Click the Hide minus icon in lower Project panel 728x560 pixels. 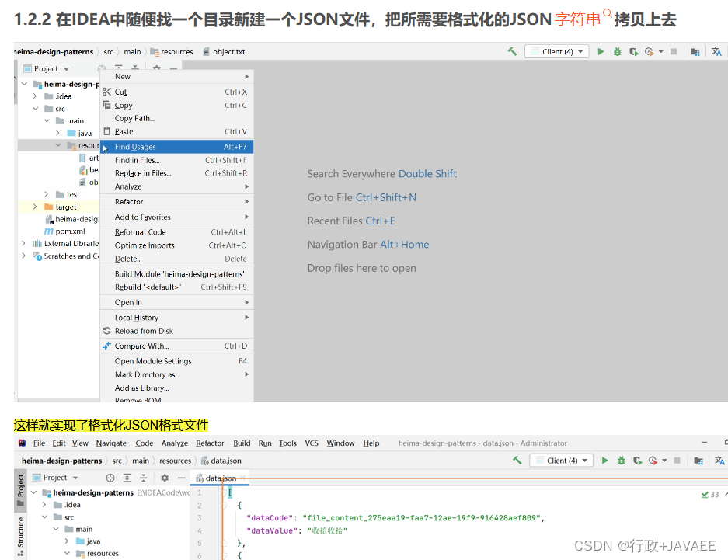click(x=181, y=478)
